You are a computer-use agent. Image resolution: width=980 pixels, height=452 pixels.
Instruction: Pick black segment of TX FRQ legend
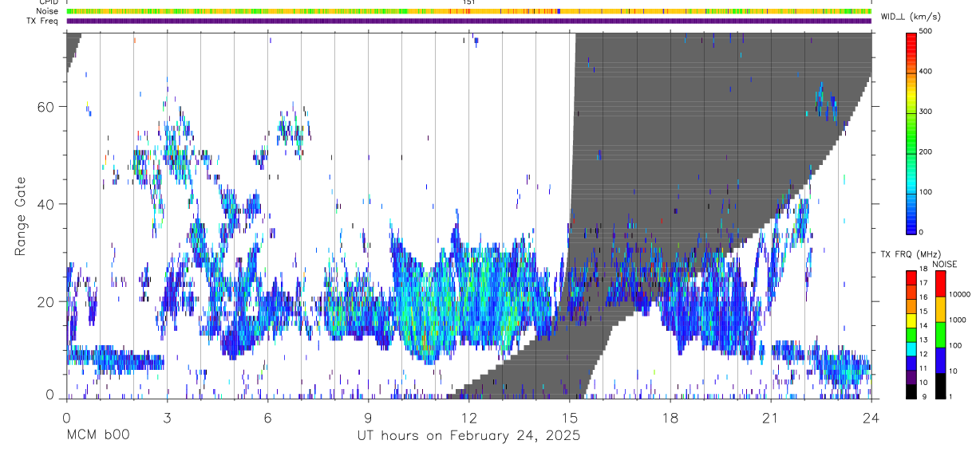pos(911,391)
